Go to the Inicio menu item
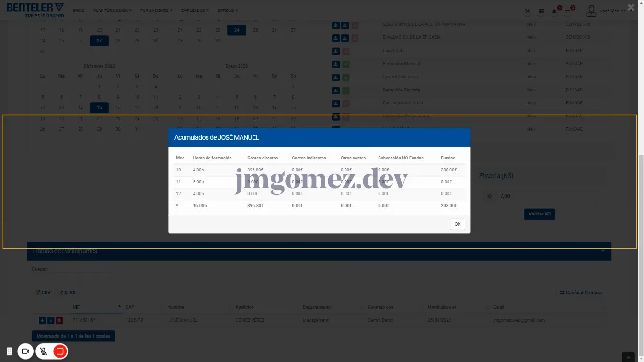 coord(79,11)
